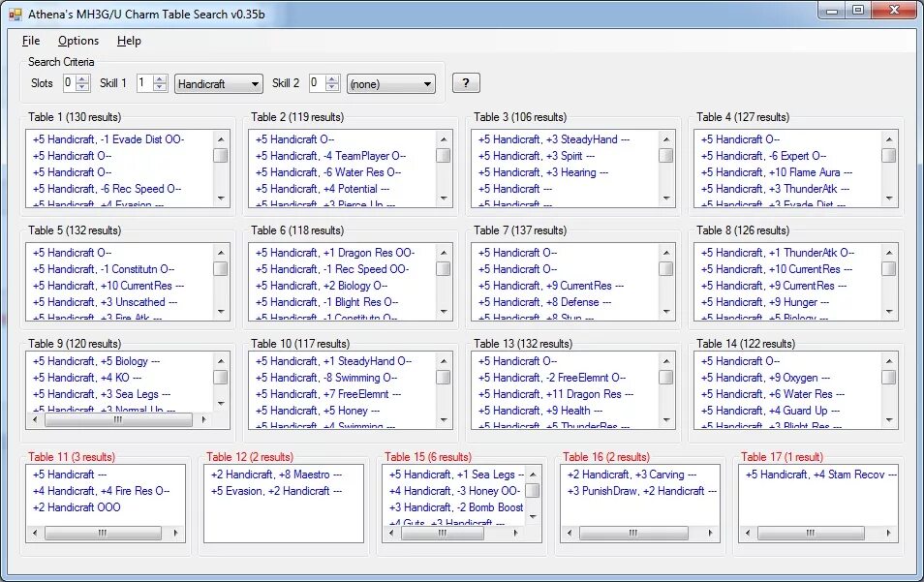Screen dimensions: 924x582
Task: Select '+5 Handicraft, -8 Swimming O--' in Table 10
Action: 325,378
